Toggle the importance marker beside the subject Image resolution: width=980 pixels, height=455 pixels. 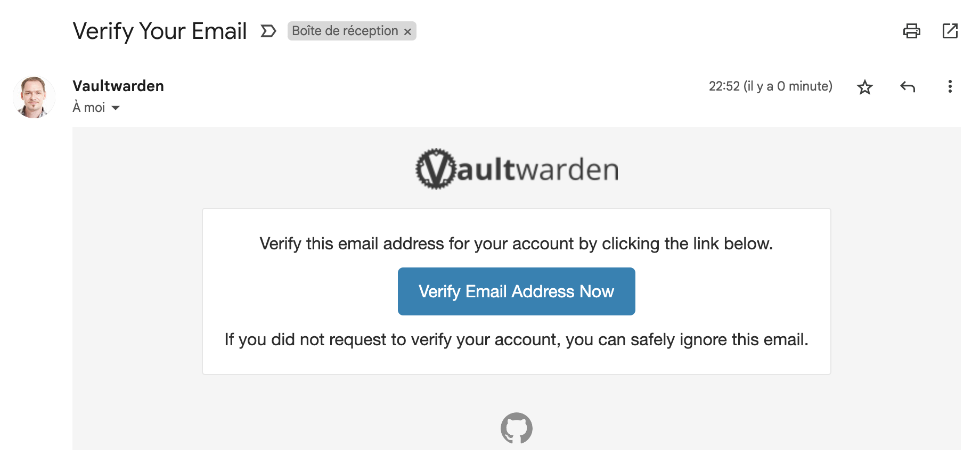click(268, 31)
